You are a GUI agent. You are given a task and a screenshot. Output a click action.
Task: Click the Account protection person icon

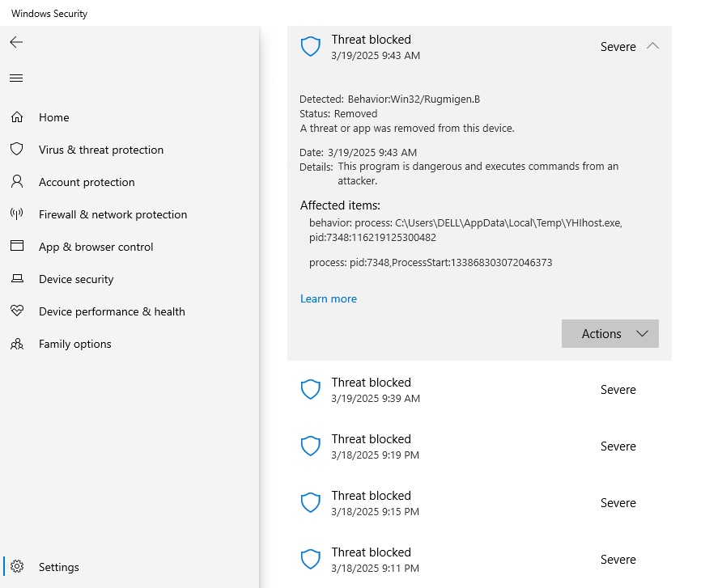pos(16,182)
